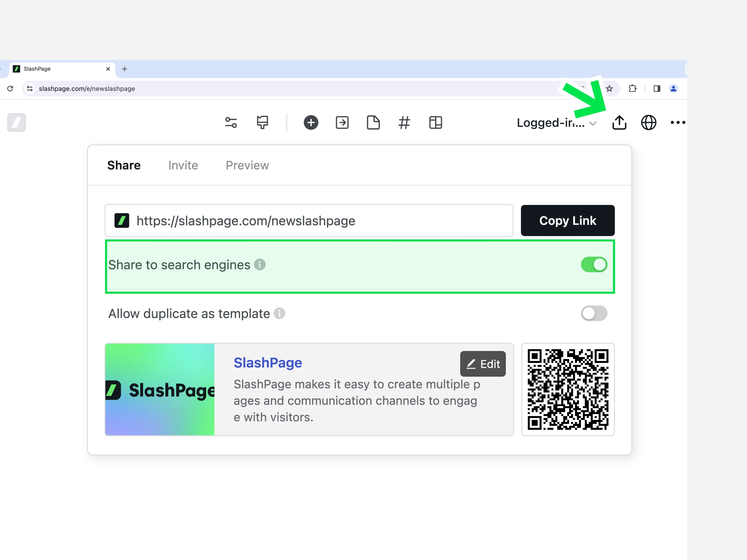Open the browser profile avatar
Screen dimensions: 747x560
coord(673,88)
